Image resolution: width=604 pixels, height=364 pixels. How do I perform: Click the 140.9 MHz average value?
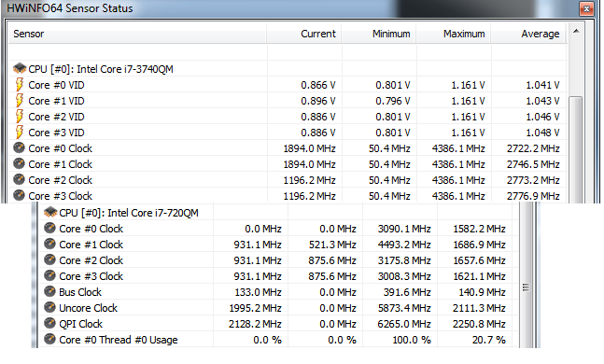point(482,292)
